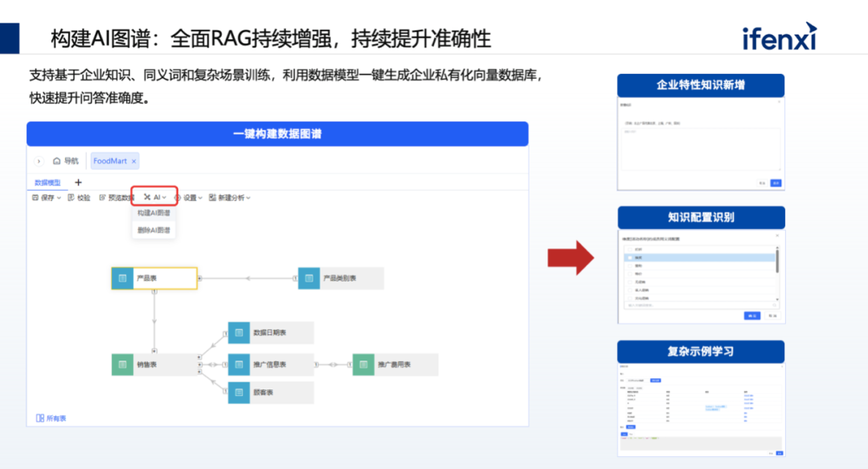This screenshot has width=868, height=469.
Task: Click the 预览数据 toolbar icon
Action: pyautogui.click(x=102, y=197)
